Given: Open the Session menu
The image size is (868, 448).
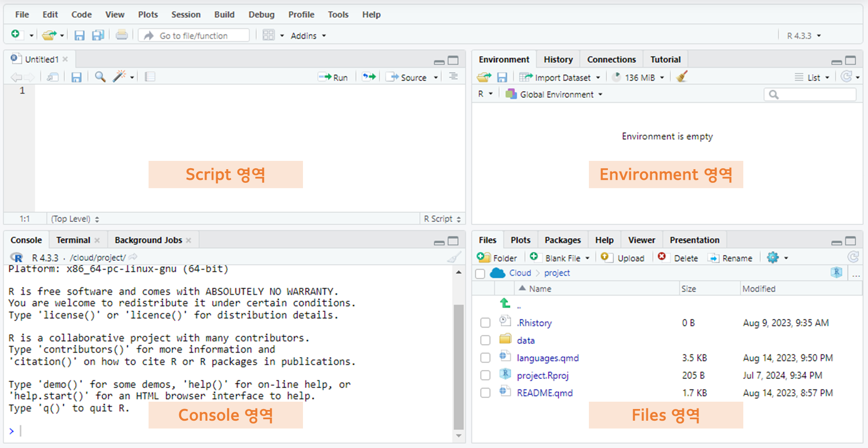Looking at the screenshot, I should [x=186, y=15].
